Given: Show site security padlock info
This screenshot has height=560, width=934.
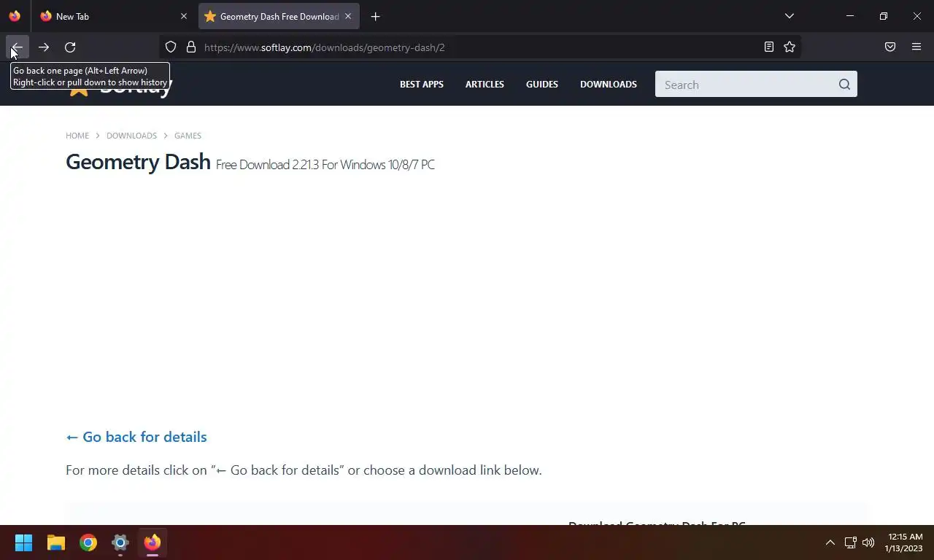Looking at the screenshot, I should [191, 47].
